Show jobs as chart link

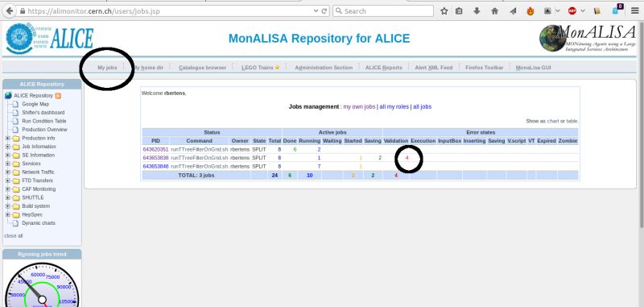click(x=553, y=121)
